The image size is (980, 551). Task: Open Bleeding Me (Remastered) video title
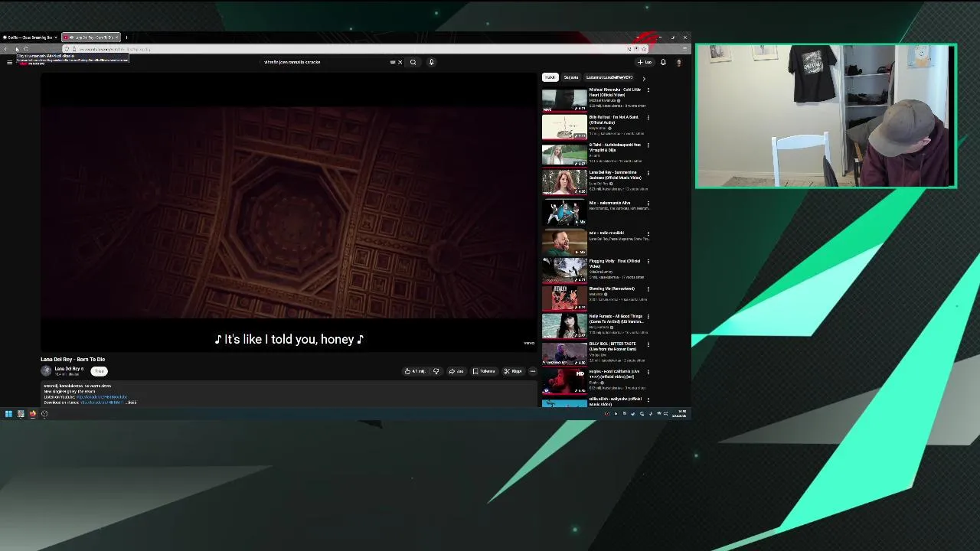(612, 289)
